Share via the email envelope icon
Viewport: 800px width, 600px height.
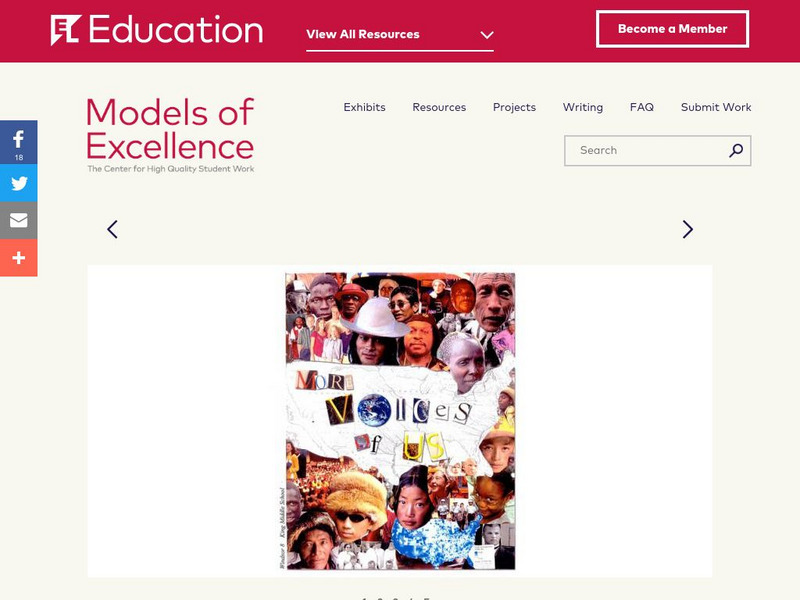[19, 220]
